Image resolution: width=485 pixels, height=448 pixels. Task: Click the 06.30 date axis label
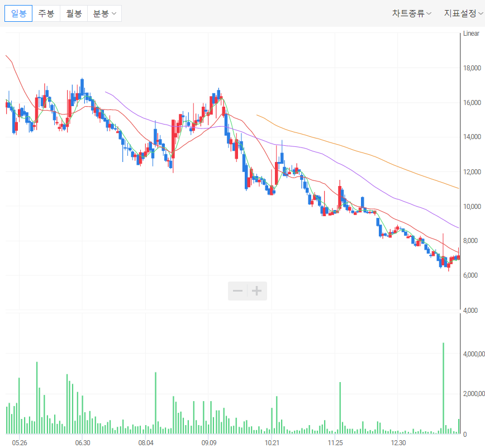83,443
